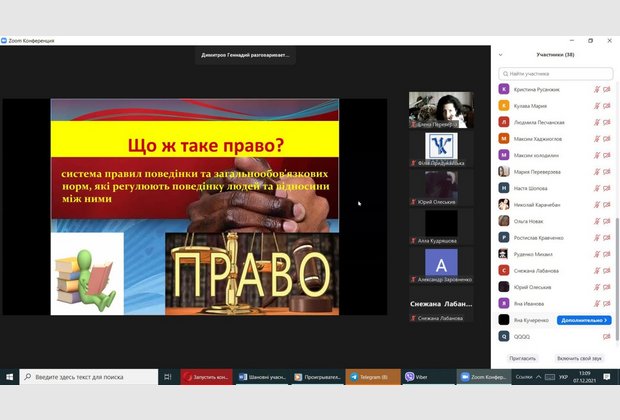620x420 pixels.
Task: Click Людмила Песчанская's muted microphone icon
Action: (597, 122)
